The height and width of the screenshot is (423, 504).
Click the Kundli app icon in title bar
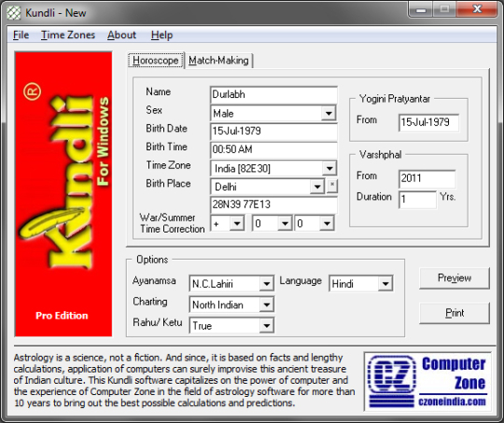14,13
